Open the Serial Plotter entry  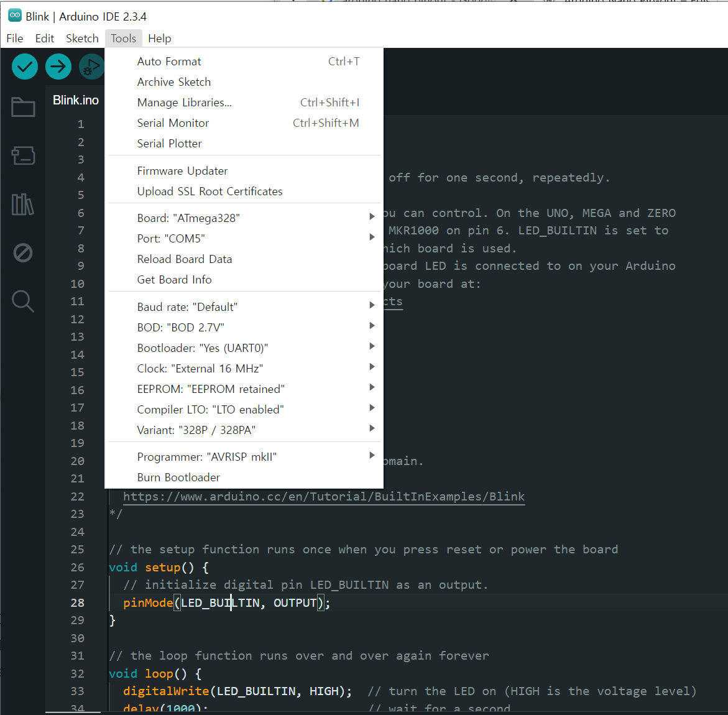tap(244, 143)
